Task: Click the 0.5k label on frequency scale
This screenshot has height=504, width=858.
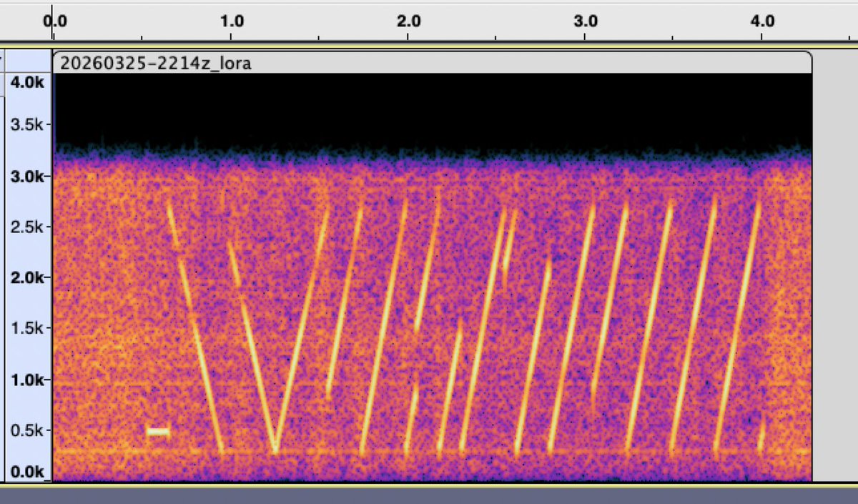Action: [29, 430]
